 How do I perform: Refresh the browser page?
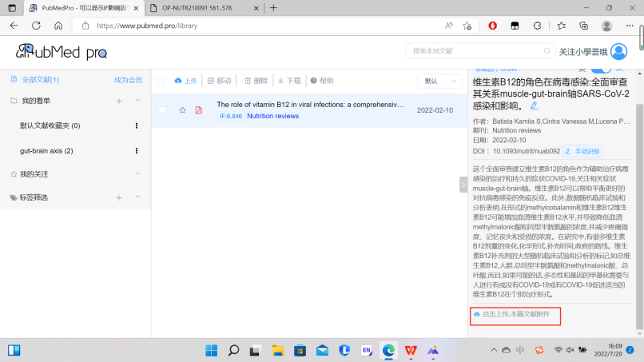36,26
